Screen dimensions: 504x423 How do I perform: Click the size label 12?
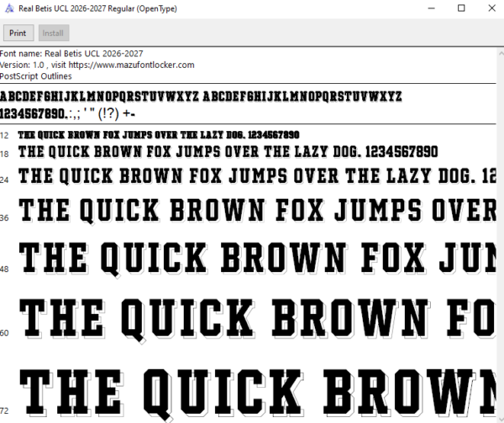pos(4,135)
